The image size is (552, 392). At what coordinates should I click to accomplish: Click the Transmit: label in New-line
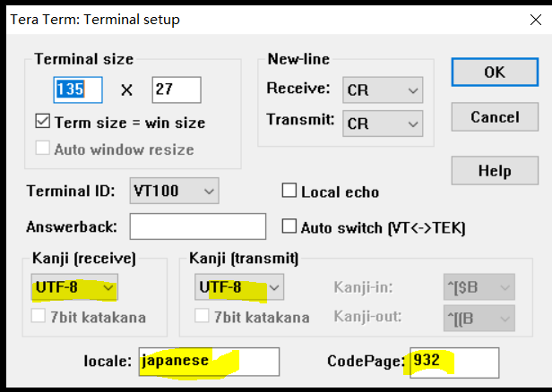coord(300,120)
